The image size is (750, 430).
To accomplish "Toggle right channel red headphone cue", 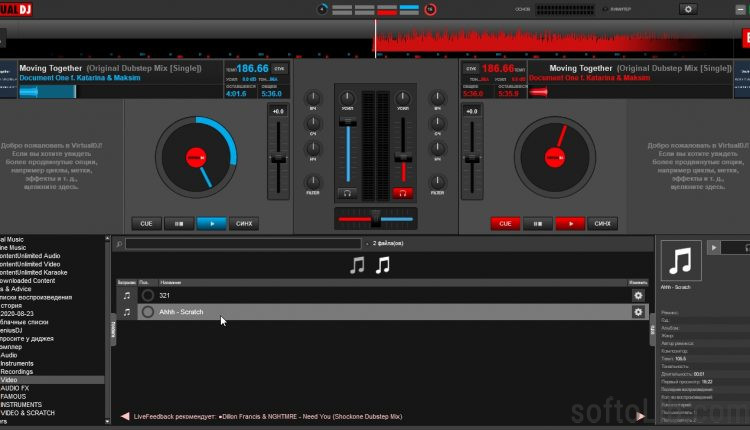I will click(x=403, y=193).
